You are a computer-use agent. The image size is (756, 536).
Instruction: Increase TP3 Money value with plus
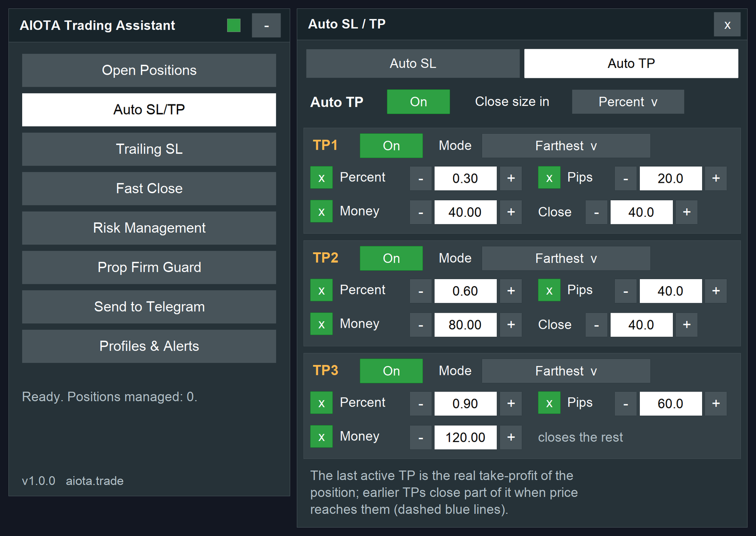[x=511, y=437]
